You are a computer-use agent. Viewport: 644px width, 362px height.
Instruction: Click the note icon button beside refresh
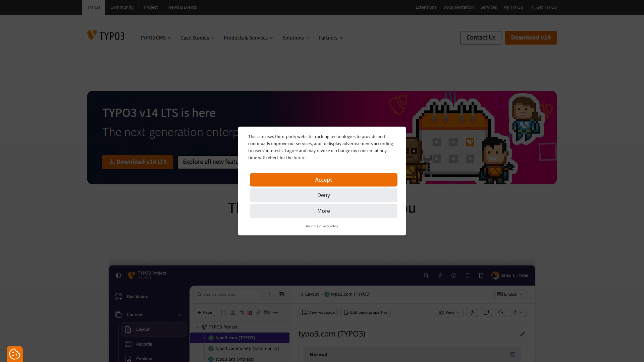click(x=486, y=312)
